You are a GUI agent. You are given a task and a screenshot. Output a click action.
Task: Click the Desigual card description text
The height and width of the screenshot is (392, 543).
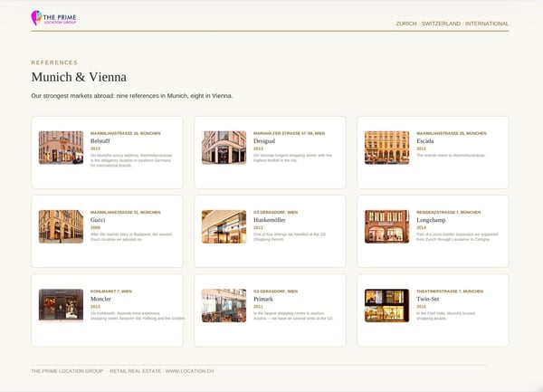(x=292, y=158)
